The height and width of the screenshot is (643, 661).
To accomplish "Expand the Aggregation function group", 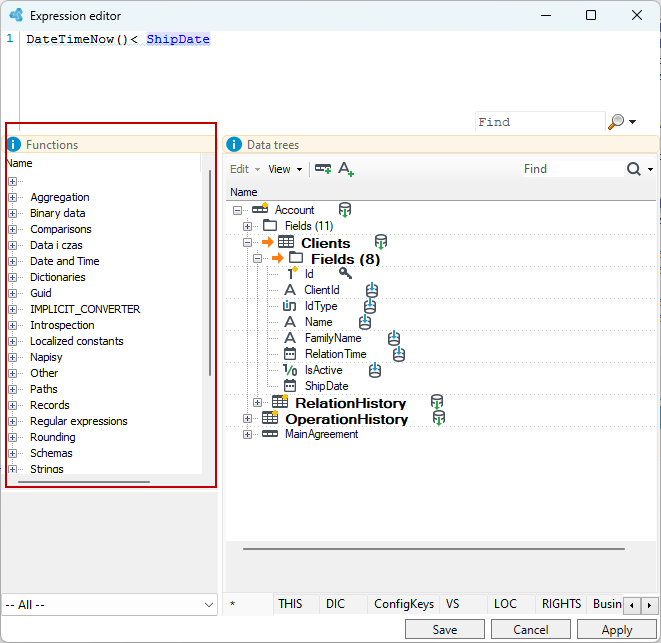I will click(13, 197).
